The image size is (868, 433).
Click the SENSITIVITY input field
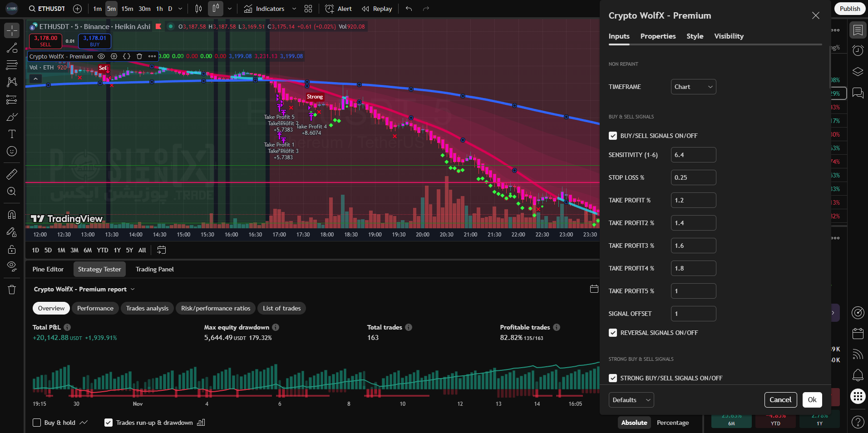(693, 155)
